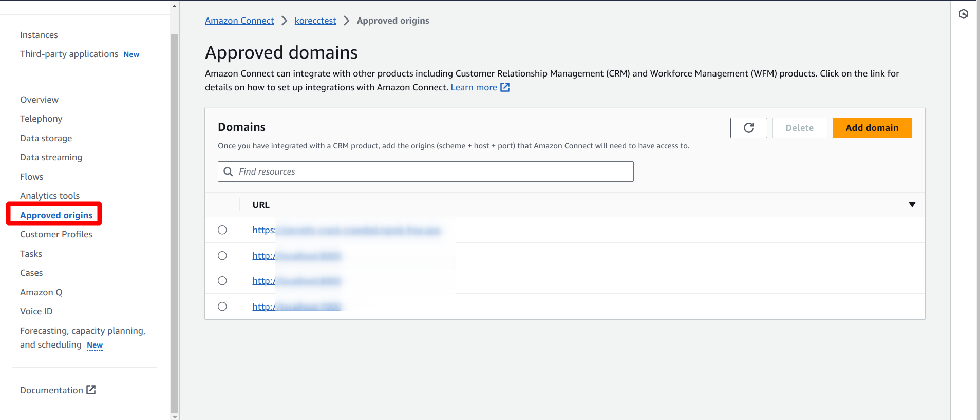This screenshot has width=980, height=420.
Task: Select the second domain row radio button
Action: click(x=222, y=256)
